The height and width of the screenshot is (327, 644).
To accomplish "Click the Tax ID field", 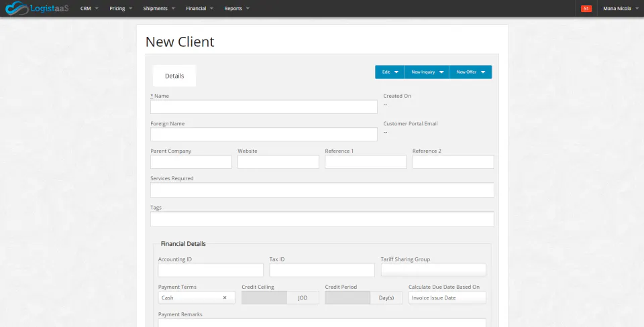I will (322, 270).
